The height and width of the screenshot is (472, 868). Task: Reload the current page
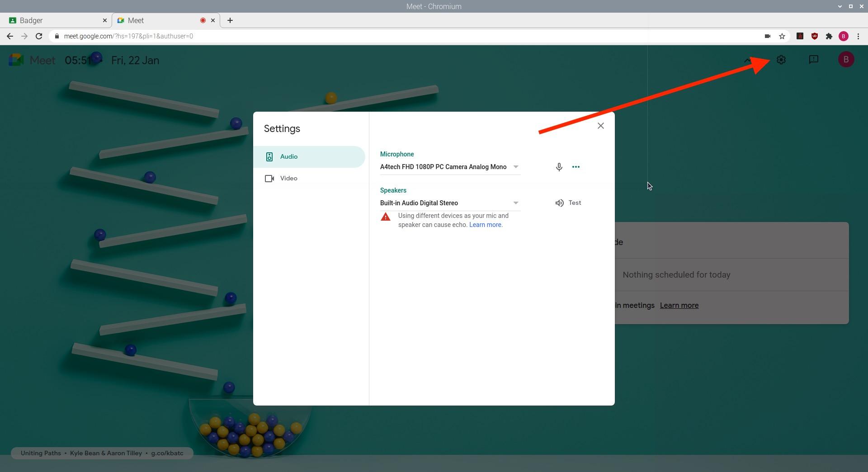click(39, 36)
